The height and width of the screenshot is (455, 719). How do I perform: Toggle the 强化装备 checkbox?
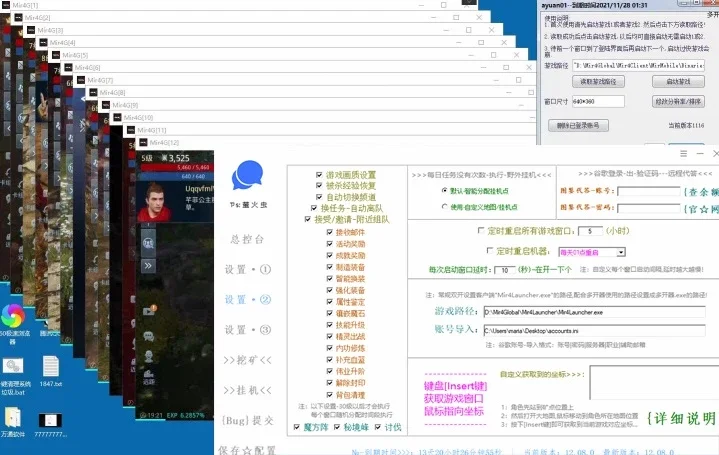pyautogui.click(x=329, y=290)
